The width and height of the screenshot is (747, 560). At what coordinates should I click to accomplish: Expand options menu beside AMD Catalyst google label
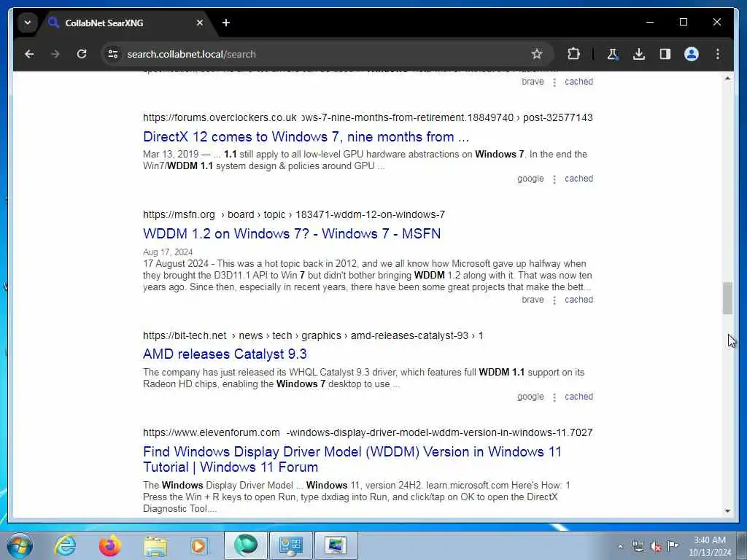[x=554, y=397]
